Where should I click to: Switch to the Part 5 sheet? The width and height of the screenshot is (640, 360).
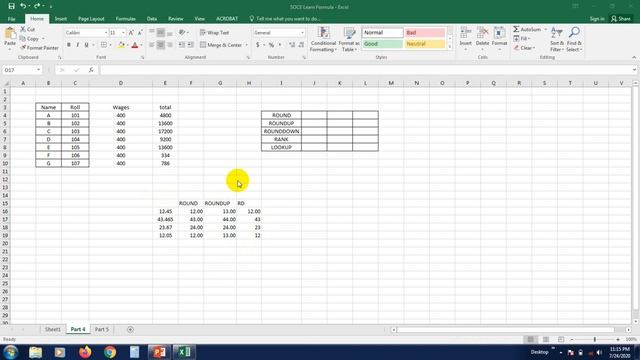click(102, 329)
